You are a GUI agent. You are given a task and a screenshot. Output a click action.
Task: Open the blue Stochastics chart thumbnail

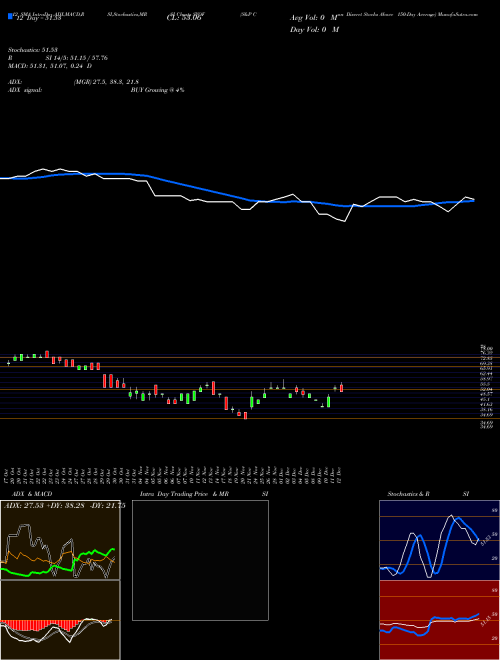(x=439, y=540)
